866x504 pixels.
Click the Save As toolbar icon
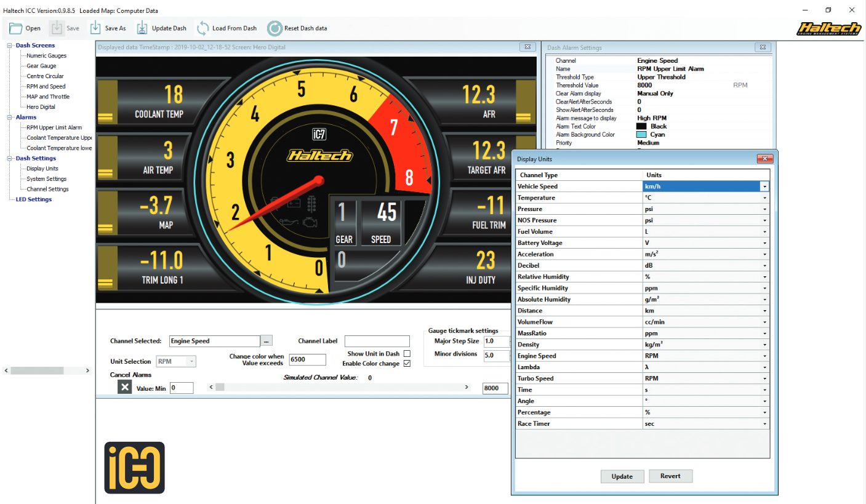[x=95, y=28]
